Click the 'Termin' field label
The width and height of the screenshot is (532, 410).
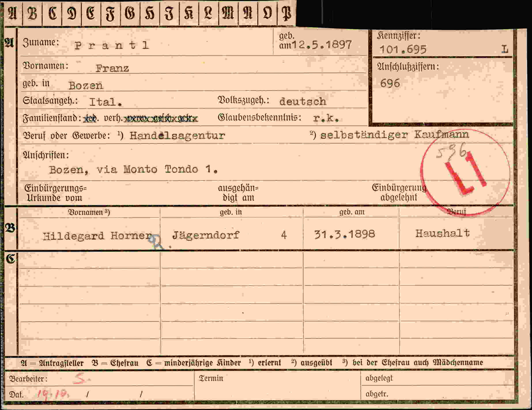tap(211, 378)
